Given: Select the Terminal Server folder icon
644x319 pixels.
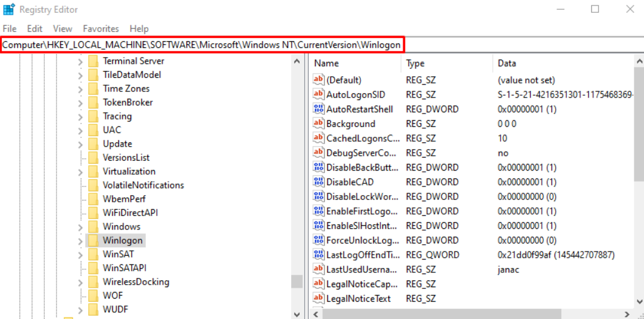Looking at the screenshot, I should click(x=93, y=61).
